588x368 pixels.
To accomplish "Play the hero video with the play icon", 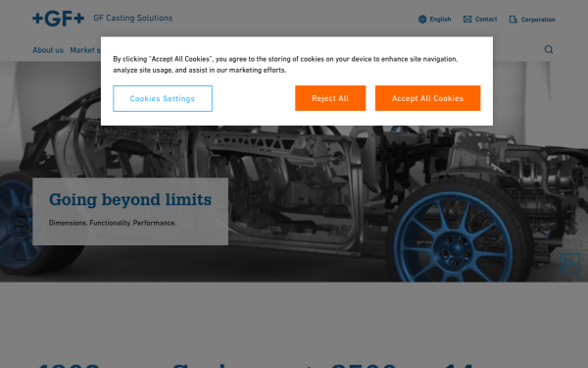I will (x=569, y=264).
